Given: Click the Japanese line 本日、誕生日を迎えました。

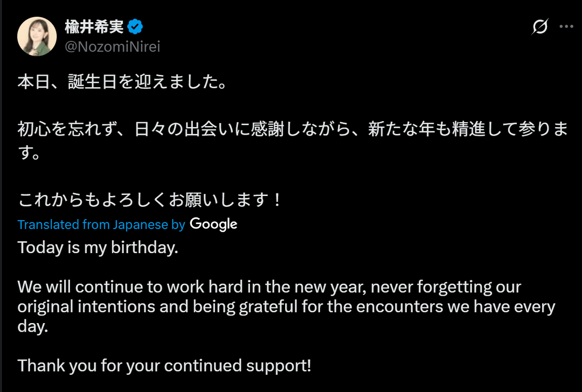Looking at the screenshot, I should [x=122, y=83].
